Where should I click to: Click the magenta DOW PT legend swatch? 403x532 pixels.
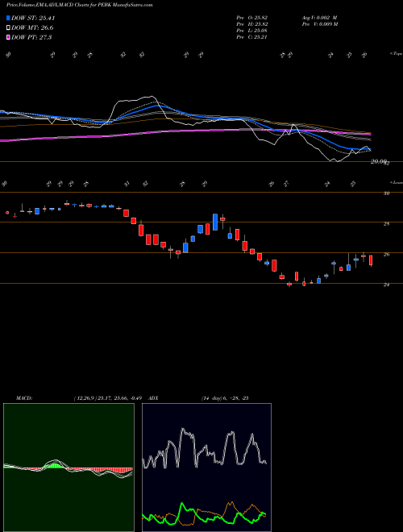[x=8, y=37]
